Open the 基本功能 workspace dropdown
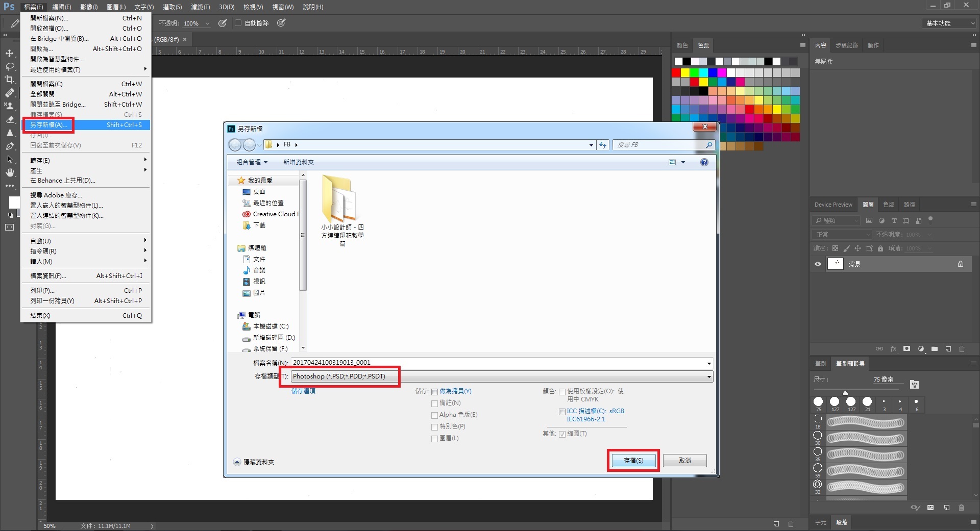Viewport: 980px width, 531px height. (950, 23)
